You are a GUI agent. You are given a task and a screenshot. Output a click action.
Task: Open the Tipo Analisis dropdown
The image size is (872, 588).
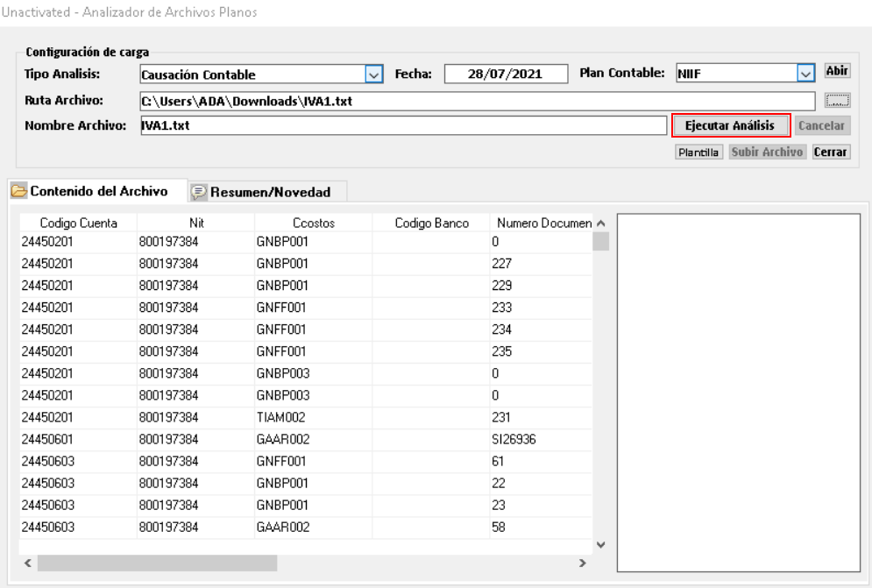point(374,75)
